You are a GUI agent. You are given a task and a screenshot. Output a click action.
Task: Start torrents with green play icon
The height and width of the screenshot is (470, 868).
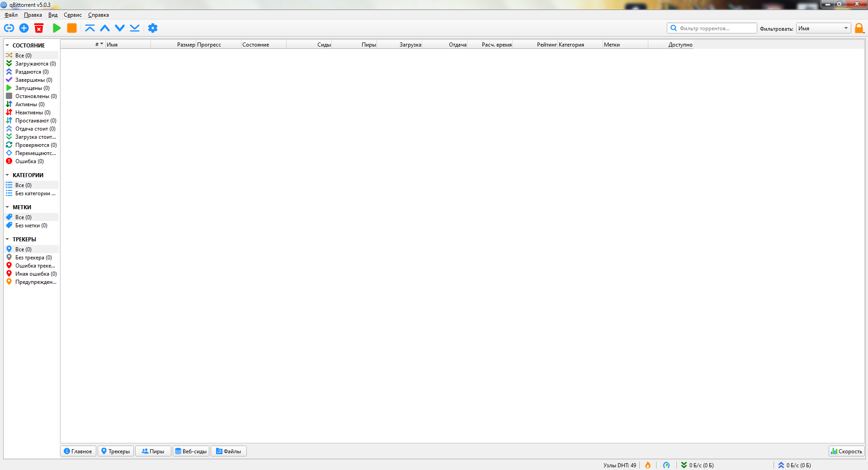coord(57,28)
